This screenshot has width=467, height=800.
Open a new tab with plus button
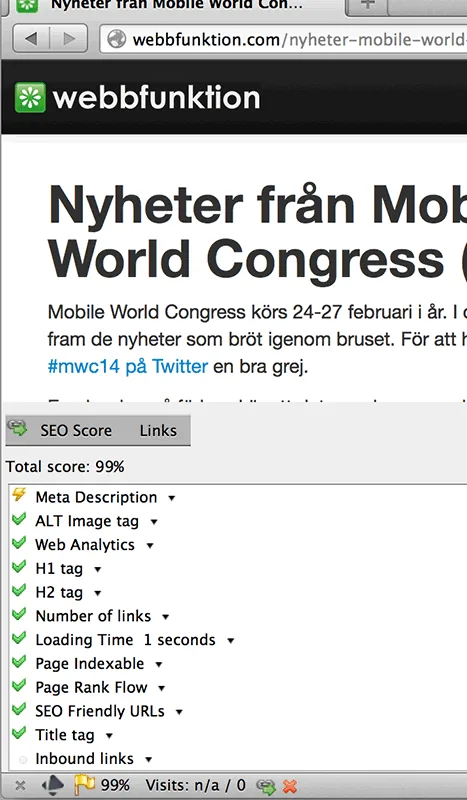tap(367, 5)
